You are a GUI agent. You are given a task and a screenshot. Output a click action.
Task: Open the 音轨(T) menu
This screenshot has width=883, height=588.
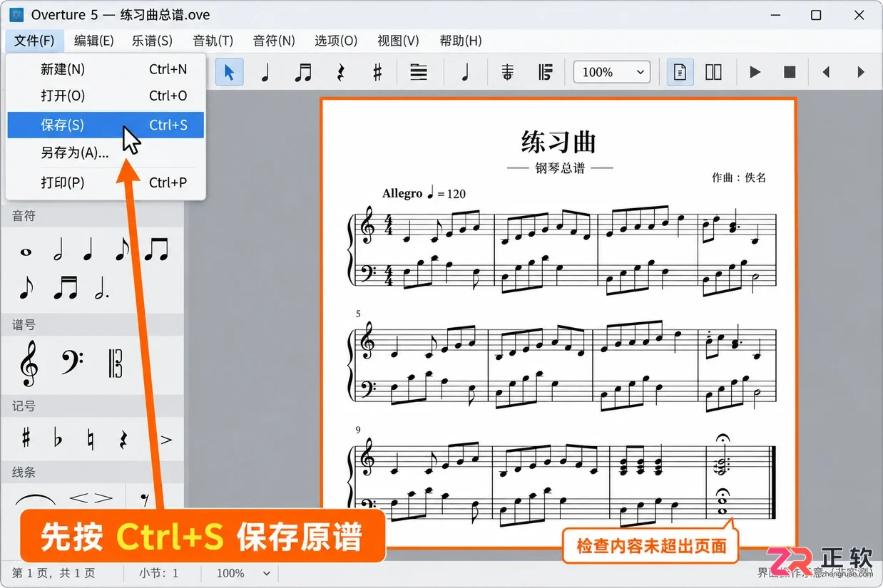(213, 41)
